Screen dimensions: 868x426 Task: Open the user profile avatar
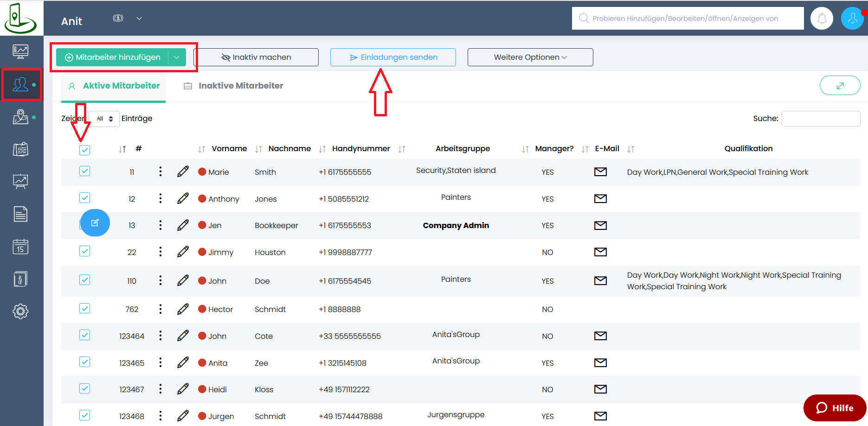[852, 19]
